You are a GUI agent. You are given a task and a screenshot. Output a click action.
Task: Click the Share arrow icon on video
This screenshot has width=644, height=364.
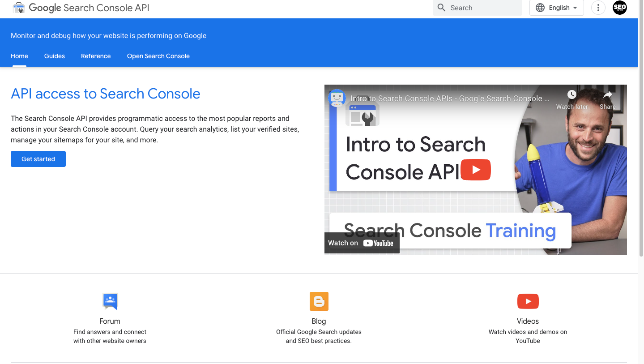point(608,94)
